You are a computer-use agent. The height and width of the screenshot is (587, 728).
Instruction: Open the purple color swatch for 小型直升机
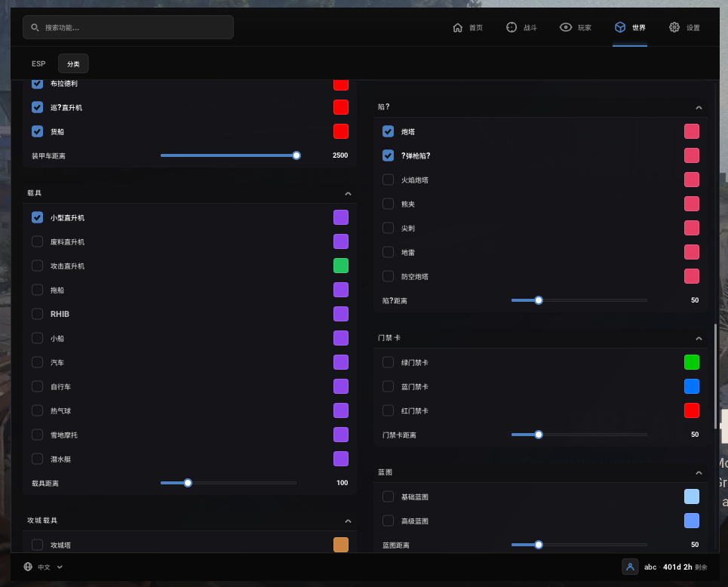coord(341,217)
